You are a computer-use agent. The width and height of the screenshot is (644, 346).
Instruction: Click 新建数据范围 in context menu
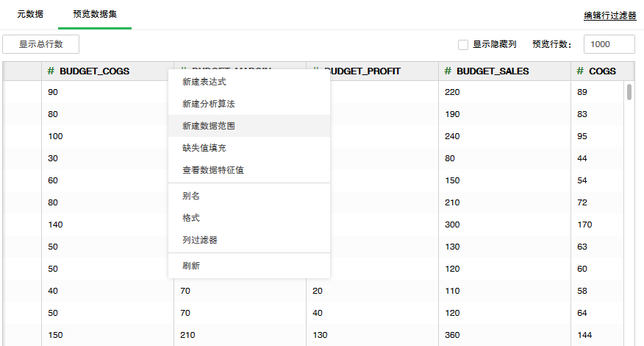coord(209,126)
